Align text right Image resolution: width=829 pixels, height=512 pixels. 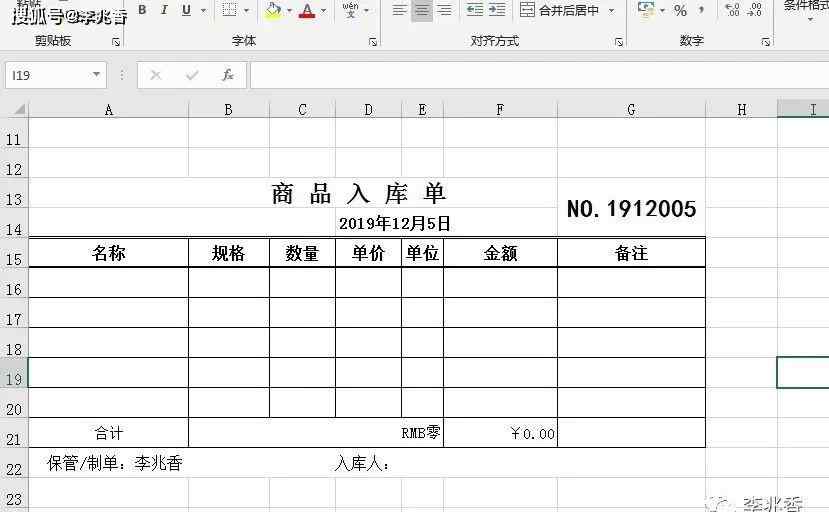pos(445,10)
